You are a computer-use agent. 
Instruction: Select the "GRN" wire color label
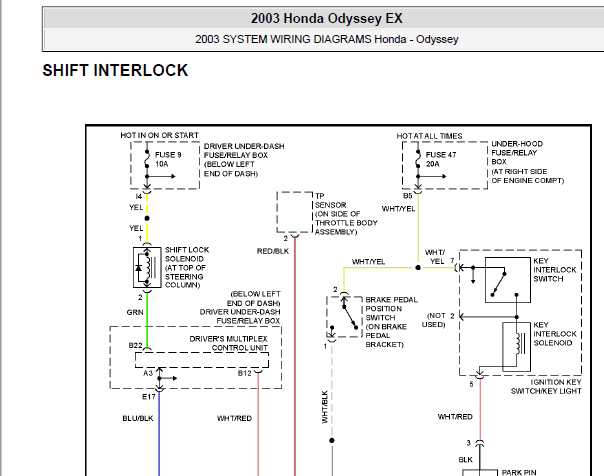pos(135,312)
